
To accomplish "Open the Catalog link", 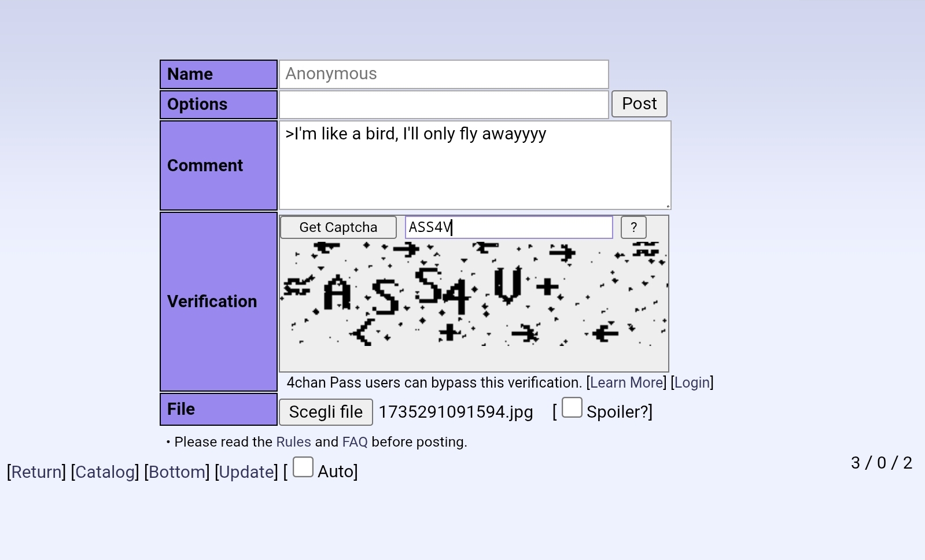I will coord(105,472).
